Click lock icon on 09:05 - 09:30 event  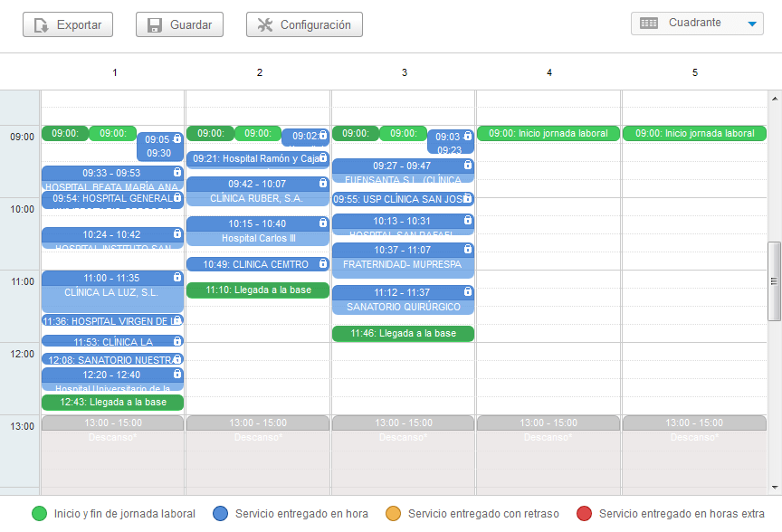(177, 138)
